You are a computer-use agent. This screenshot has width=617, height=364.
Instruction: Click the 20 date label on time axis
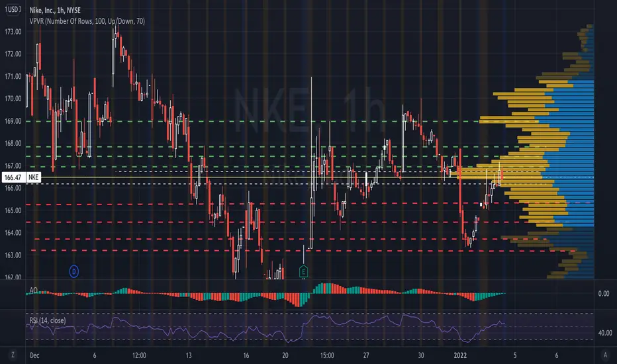tap(285, 355)
